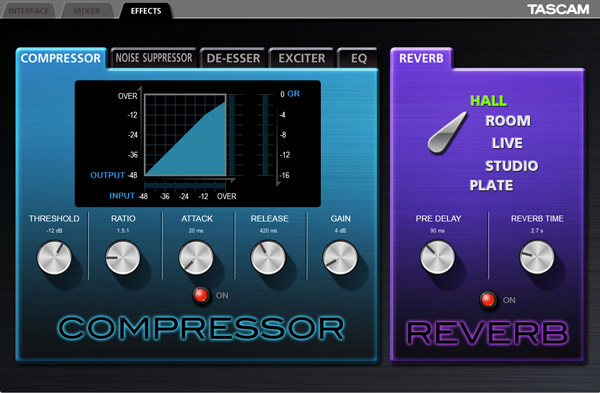Click the compressor Gain knob
Viewport: 600px width, 393px height.
click(x=340, y=258)
